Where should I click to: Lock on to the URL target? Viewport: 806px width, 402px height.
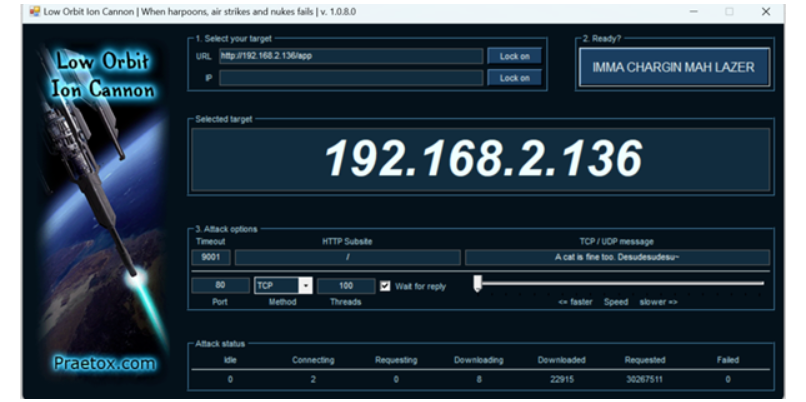(x=515, y=56)
